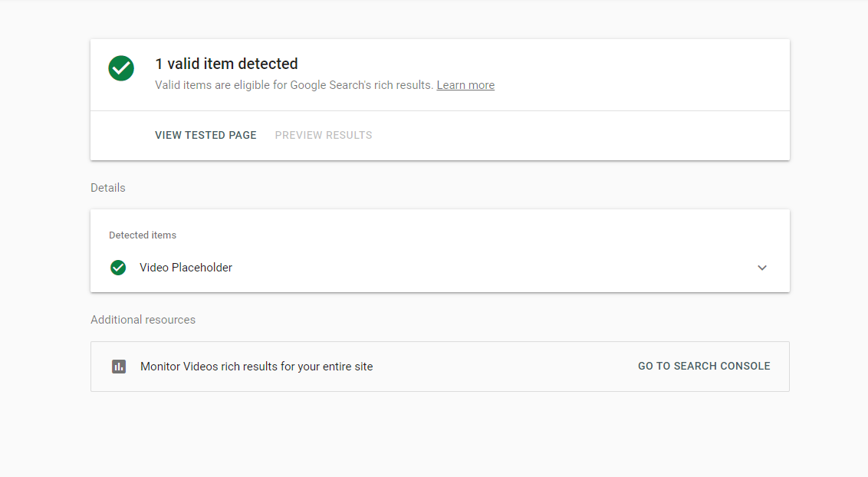Viewport: 868px width, 477px height.
Task: Click the small green check beside Video Placeholder
Action: [x=118, y=268]
